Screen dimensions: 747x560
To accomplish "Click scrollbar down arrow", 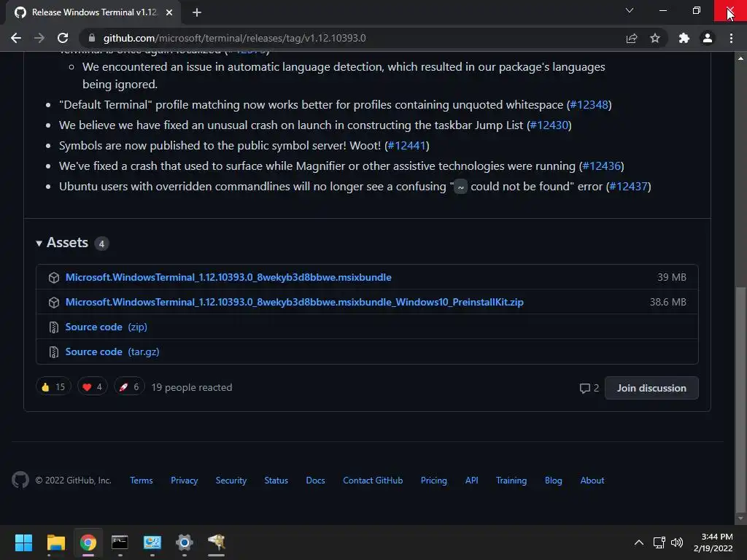I will coord(740,518).
